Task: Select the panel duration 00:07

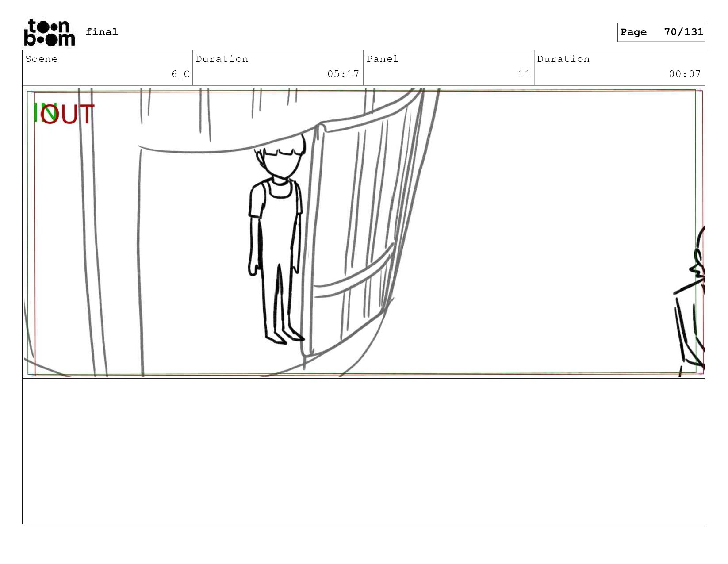Action: coord(685,74)
